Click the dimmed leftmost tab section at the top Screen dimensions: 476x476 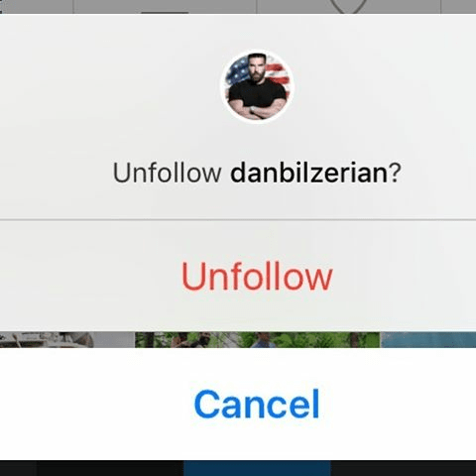point(37,7)
